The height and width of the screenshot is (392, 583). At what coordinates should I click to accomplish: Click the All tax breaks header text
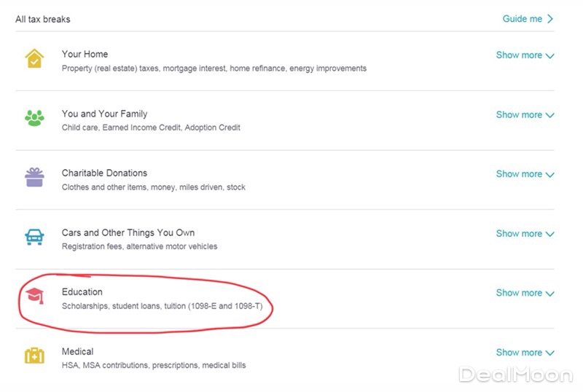[42, 19]
